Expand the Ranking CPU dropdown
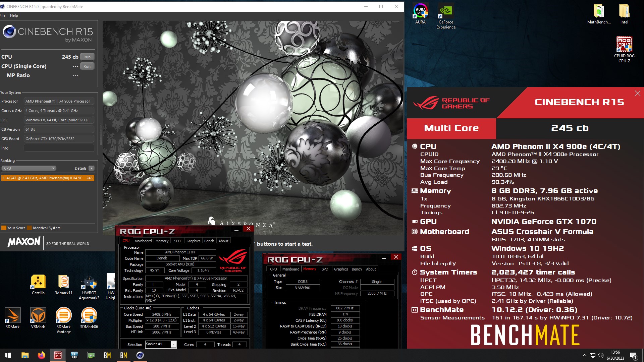 tap(29, 168)
